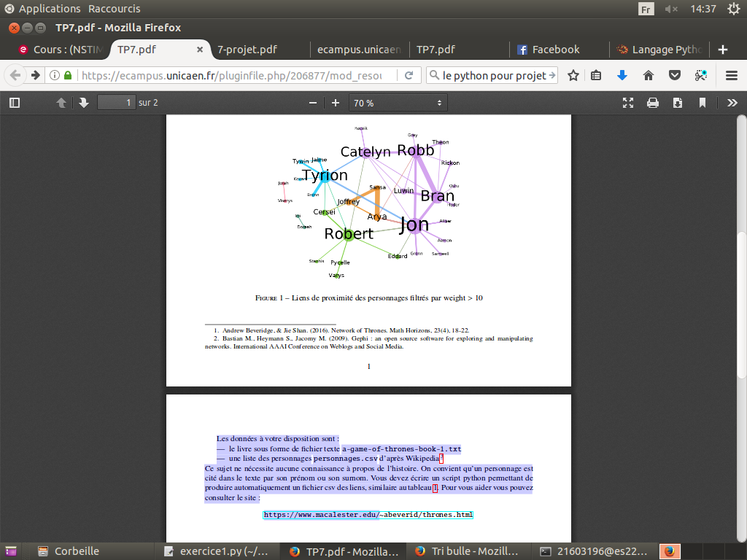Download the current PDF
This screenshot has width=747, height=560.
(677, 103)
